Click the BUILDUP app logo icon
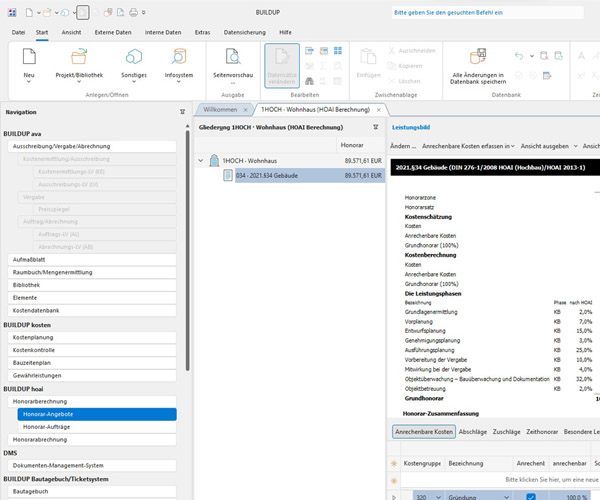600x500 pixels. [x=12, y=13]
